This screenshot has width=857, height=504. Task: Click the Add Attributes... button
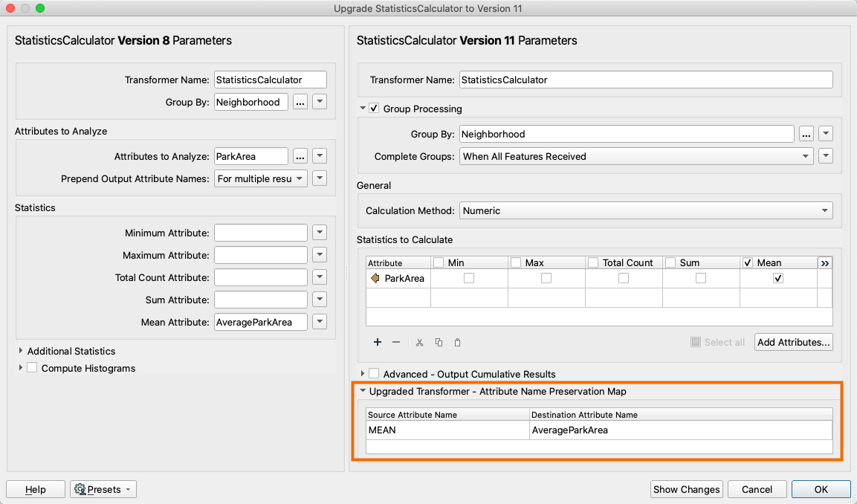coord(794,342)
